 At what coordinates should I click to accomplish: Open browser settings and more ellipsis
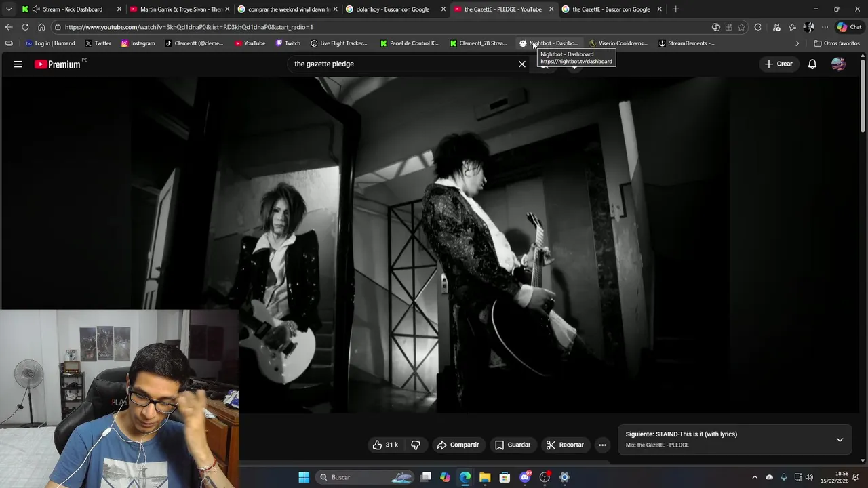click(825, 27)
